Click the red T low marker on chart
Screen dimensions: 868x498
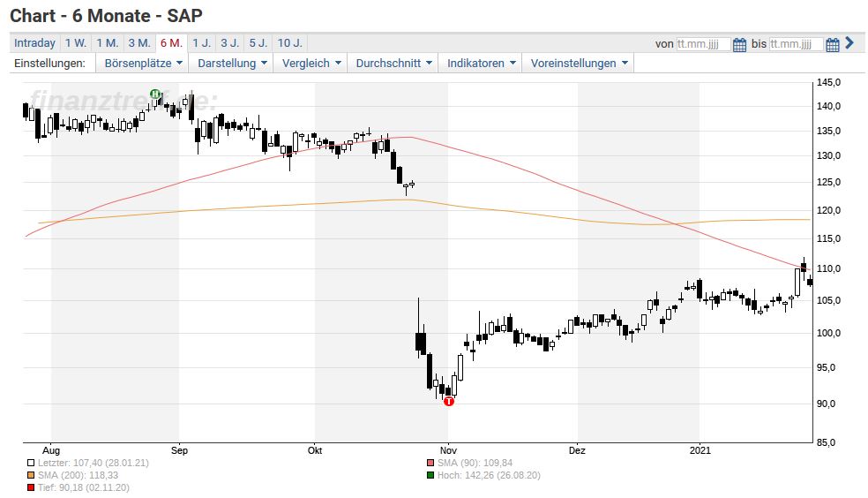point(449,401)
